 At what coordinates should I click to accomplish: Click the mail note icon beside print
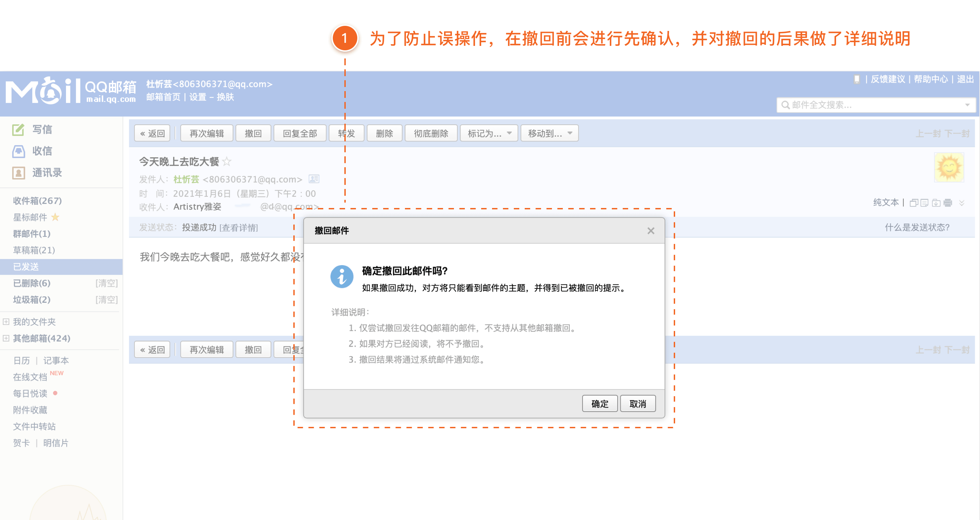click(925, 203)
